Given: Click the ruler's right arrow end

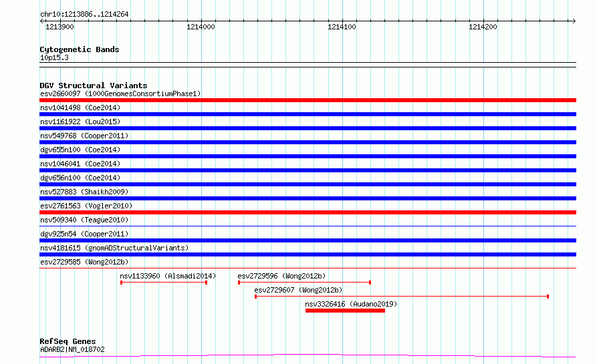Looking at the screenshot, I should 574,21.
